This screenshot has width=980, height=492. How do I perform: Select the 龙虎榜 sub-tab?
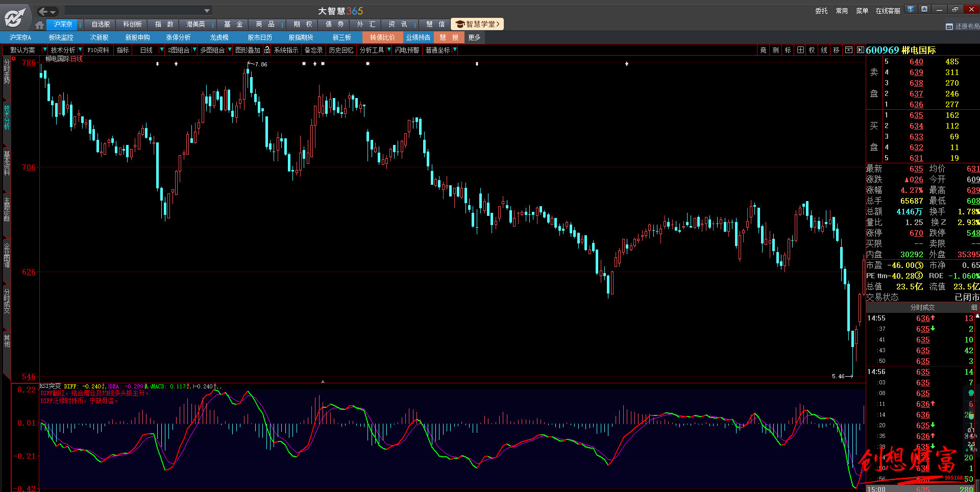click(x=219, y=37)
